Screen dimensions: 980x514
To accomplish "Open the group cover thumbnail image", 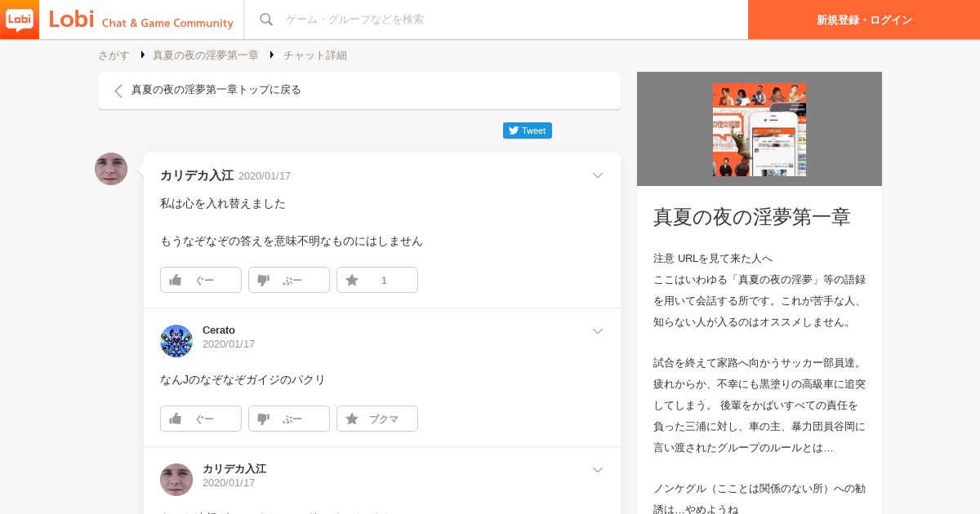I will point(759,130).
